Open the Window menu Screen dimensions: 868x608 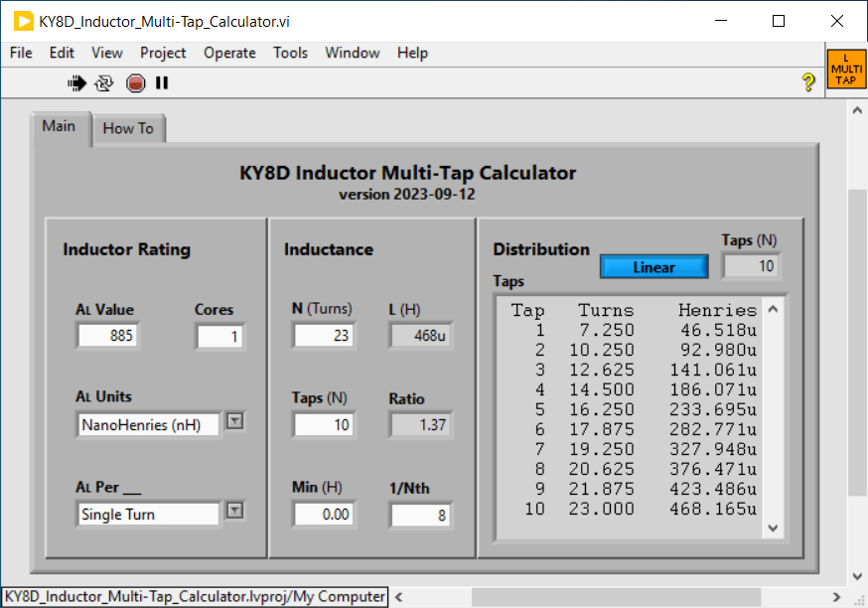coord(353,53)
